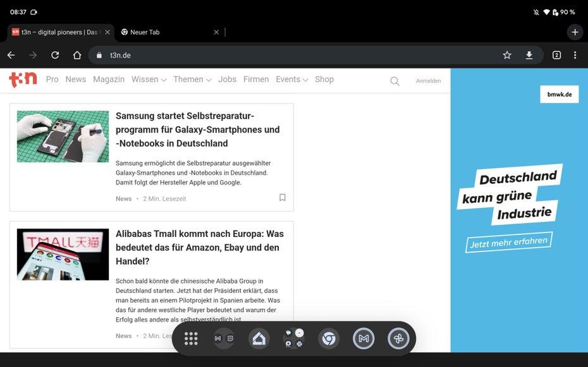The width and height of the screenshot is (588, 367).
Task: Open the Magazin navigation item
Action: [x=109, y=80]
